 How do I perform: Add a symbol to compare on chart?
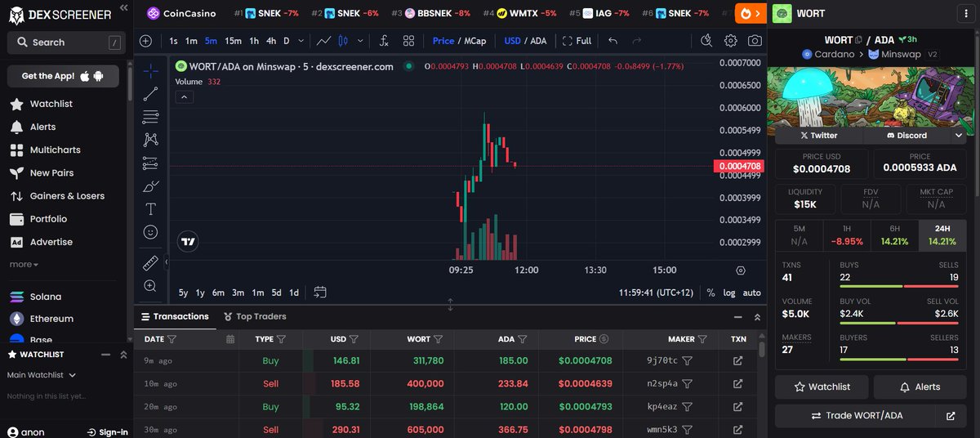(145, 41)
